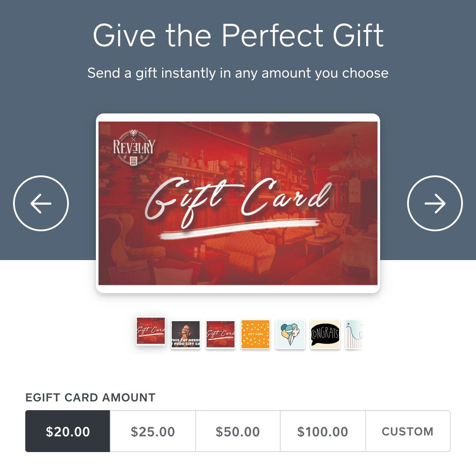Viewport: 476px width, 473px height.
Task: Go to the previous gift card design
Action: (x=41, y=203)
